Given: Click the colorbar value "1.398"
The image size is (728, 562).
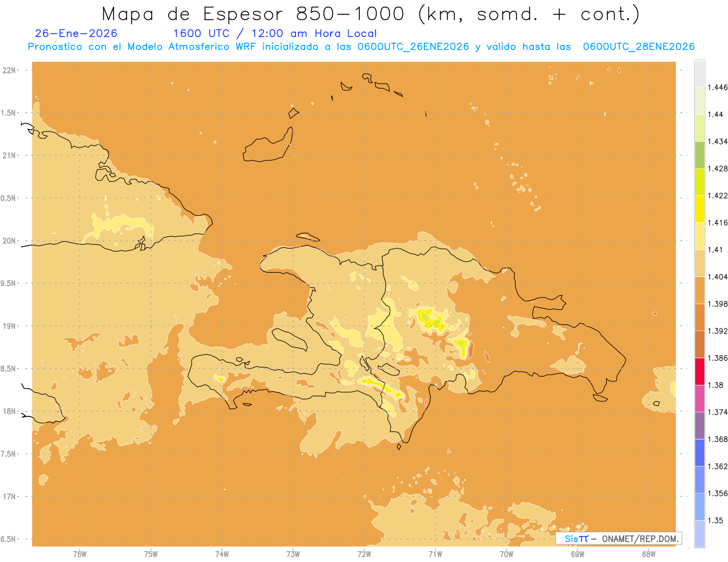Looking at the screenshot, I should pos(718,304).
